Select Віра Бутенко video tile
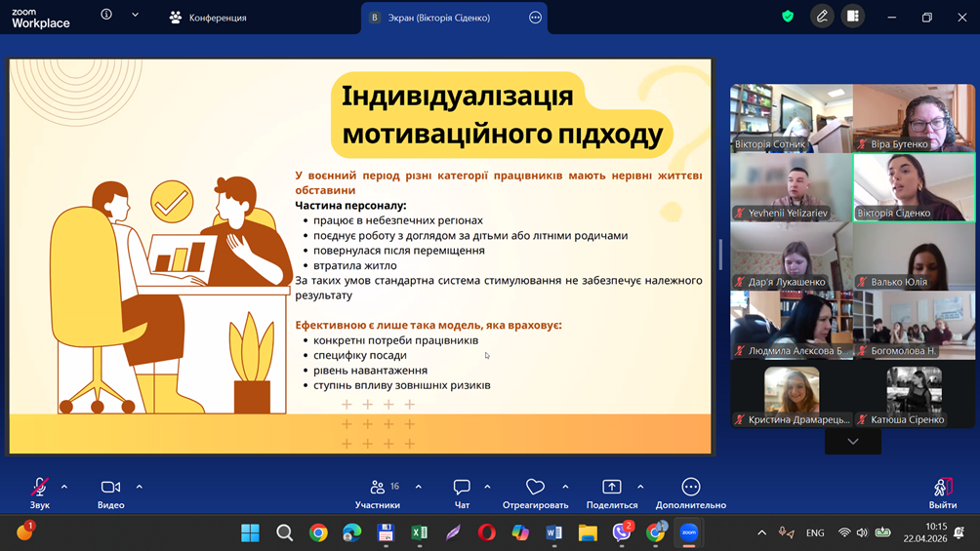Screen dimensions: 980x551 (914, 118)
